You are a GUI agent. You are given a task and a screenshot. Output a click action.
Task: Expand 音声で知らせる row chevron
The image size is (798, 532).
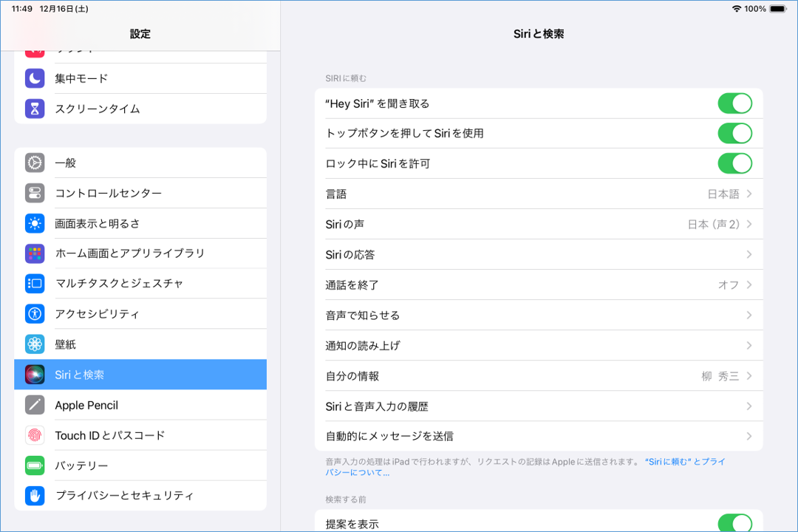pyautogui.click(x=749, y=315)
